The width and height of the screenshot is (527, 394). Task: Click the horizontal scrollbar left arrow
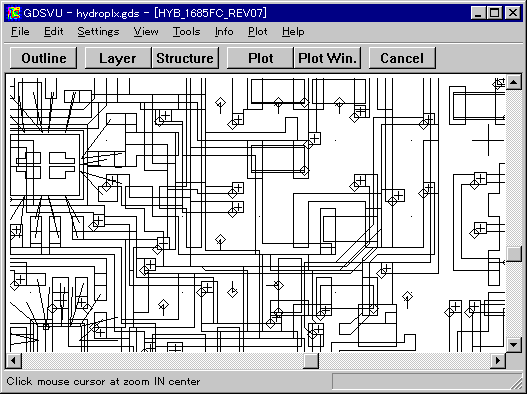point(13,361)
